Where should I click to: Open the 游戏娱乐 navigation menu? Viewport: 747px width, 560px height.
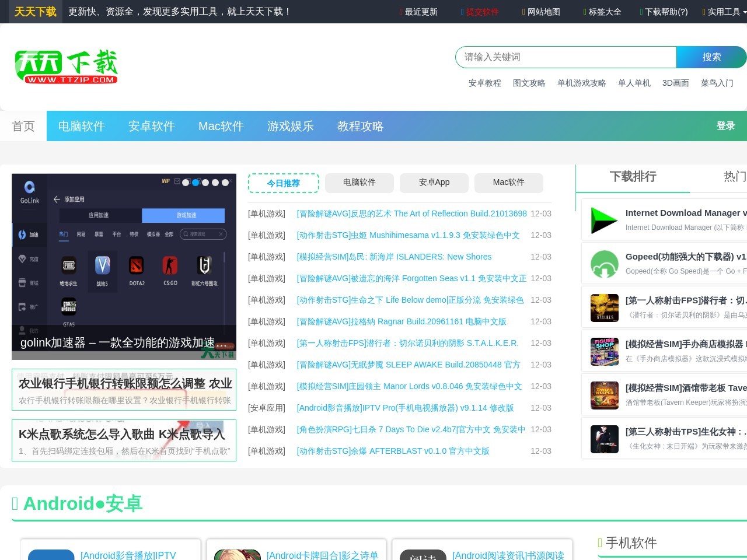click(290, 126)
